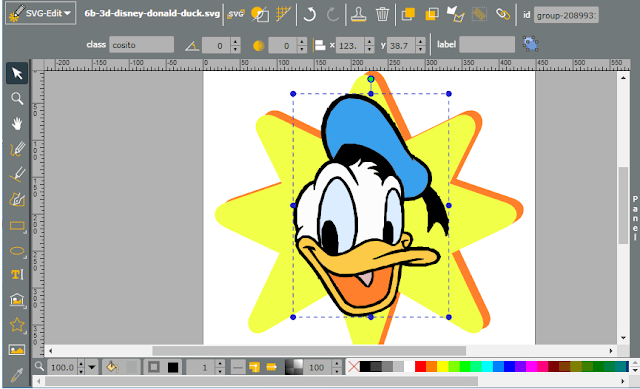Choose the Rectangle tool
Image resolution: width=640 pixels, height=389 pixels.
pos(17,225)
